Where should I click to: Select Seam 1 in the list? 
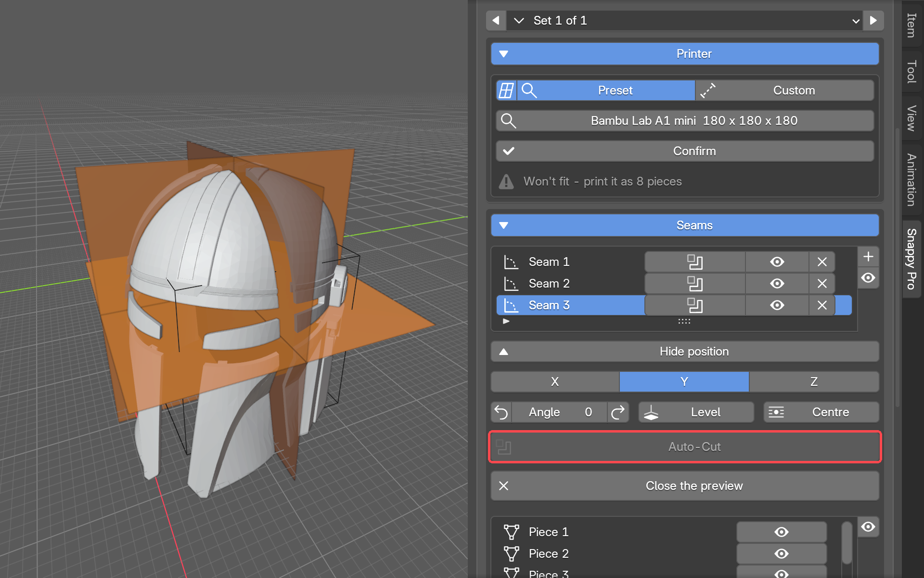click(570, 262)
